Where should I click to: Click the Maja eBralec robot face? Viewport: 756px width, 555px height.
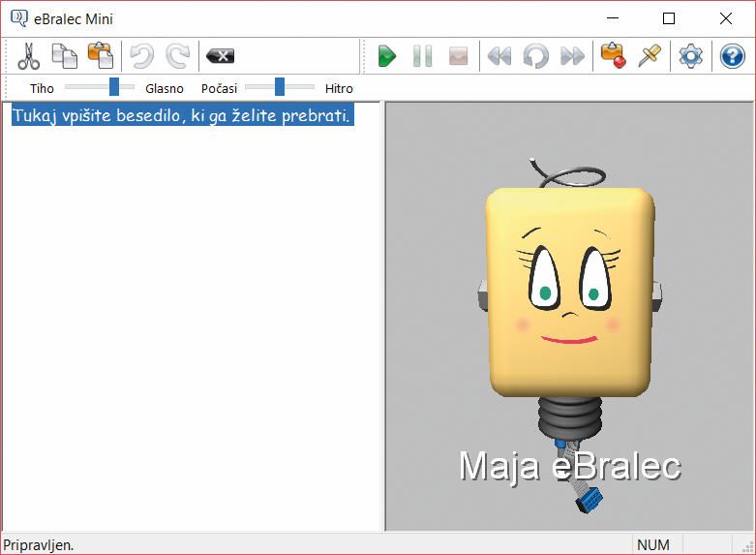coord(570,292)
